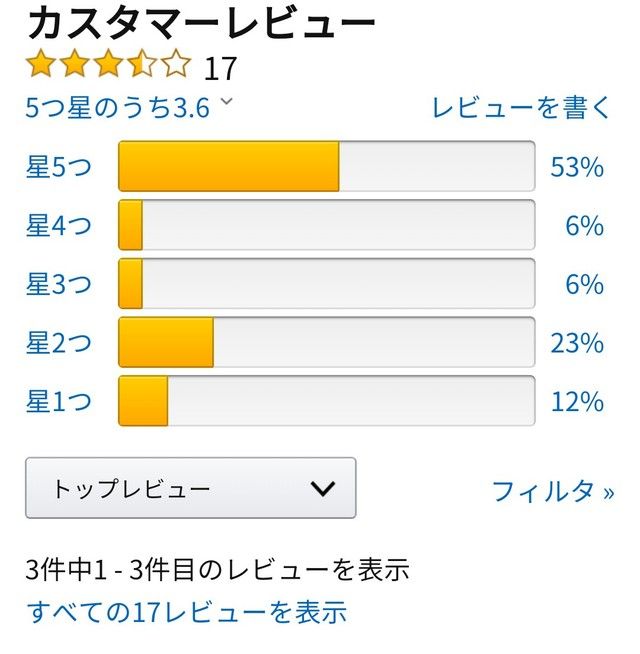Image resolution: width=640 pixels, height=654 pixels.
Task: Open レビューを書く link
Action: pos(521,108)
